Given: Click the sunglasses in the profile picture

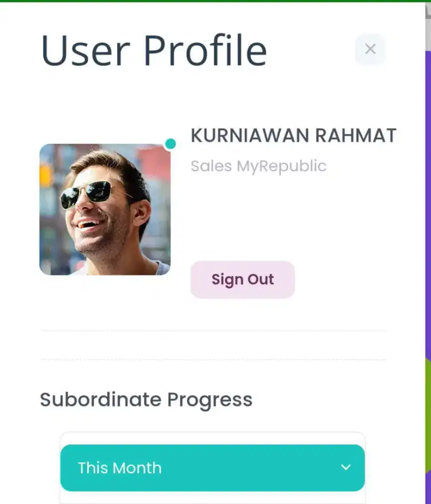Looking at the screenshot, I should 87,194.
